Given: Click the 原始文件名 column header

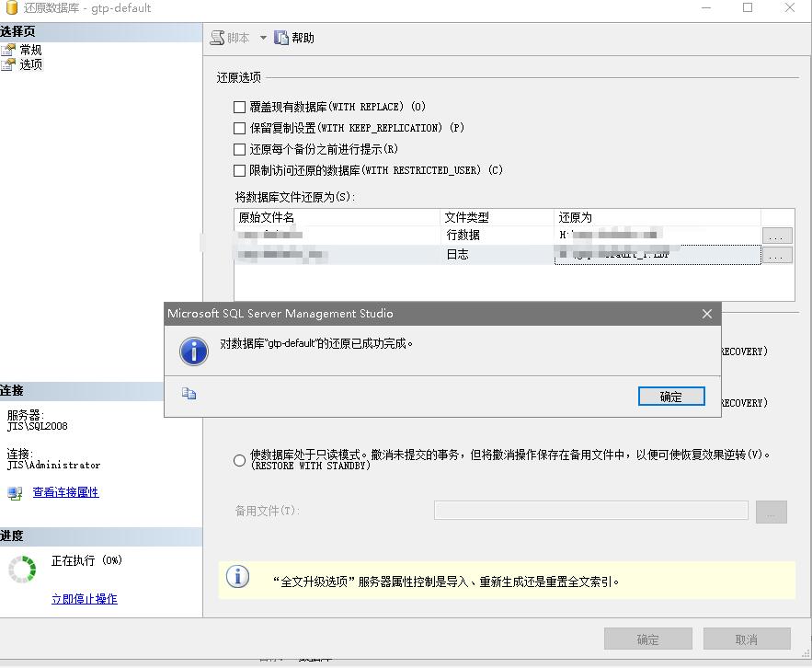Looking at the screenshot, I should [x=337, y=217].
